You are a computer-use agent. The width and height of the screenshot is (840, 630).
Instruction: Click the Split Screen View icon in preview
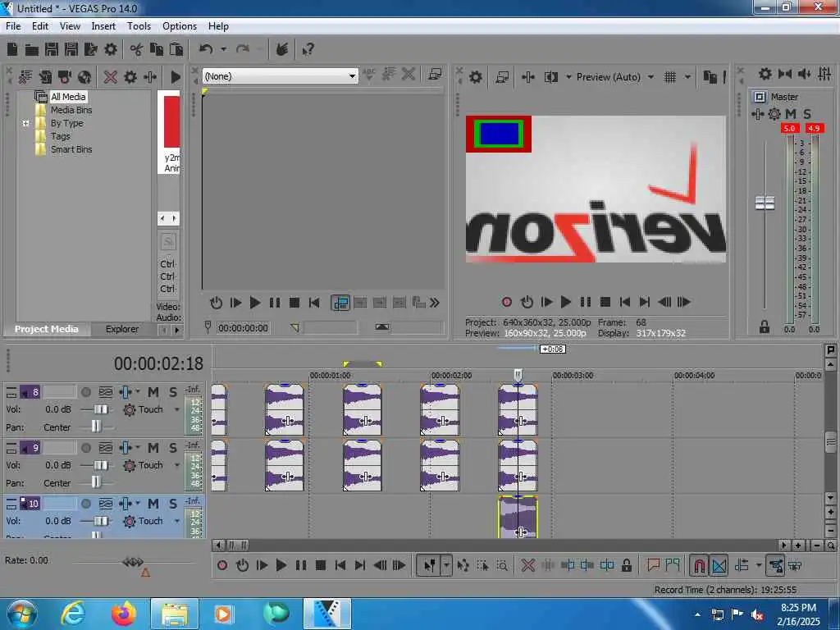point(550,77)
